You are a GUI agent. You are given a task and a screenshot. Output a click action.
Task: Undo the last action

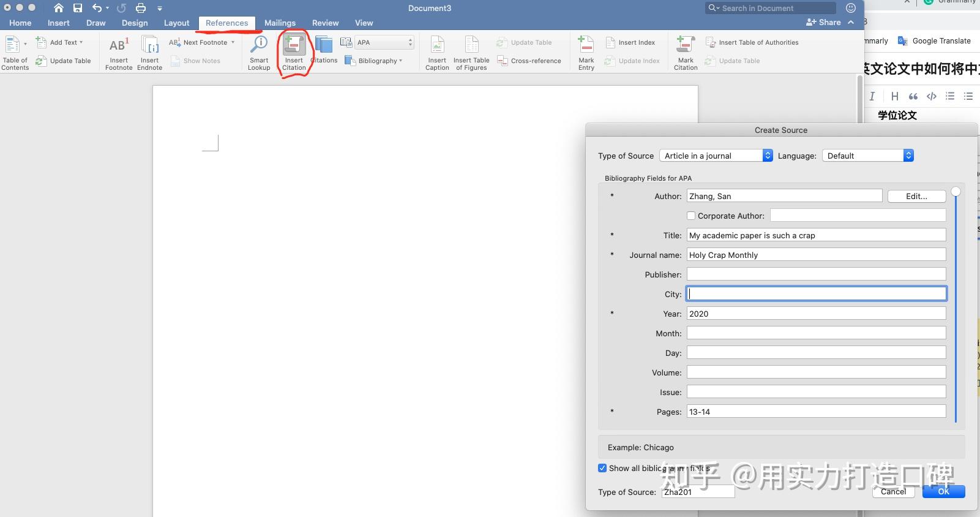pos(97,8)
